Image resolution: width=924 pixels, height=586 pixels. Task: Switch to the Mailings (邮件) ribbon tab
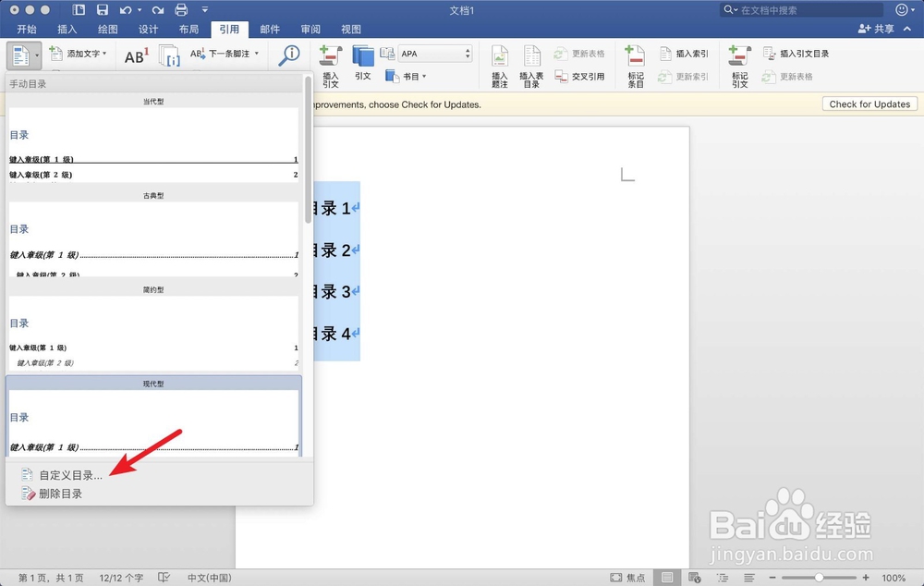click(270, 29)
